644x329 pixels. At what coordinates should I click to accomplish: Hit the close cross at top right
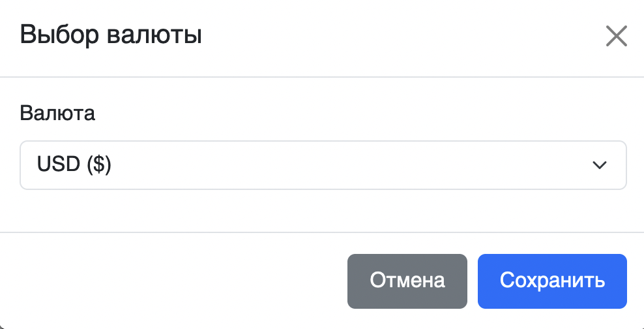616,37
